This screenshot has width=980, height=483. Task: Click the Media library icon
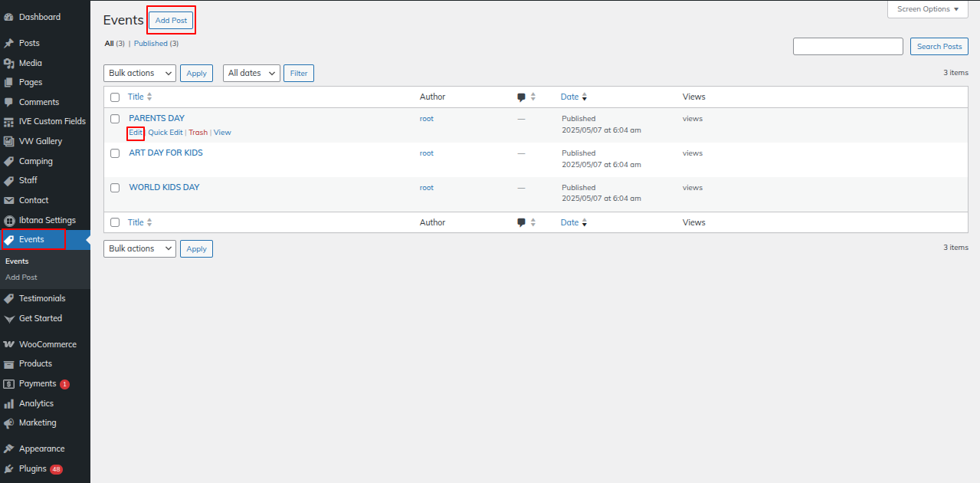[9, 63]
